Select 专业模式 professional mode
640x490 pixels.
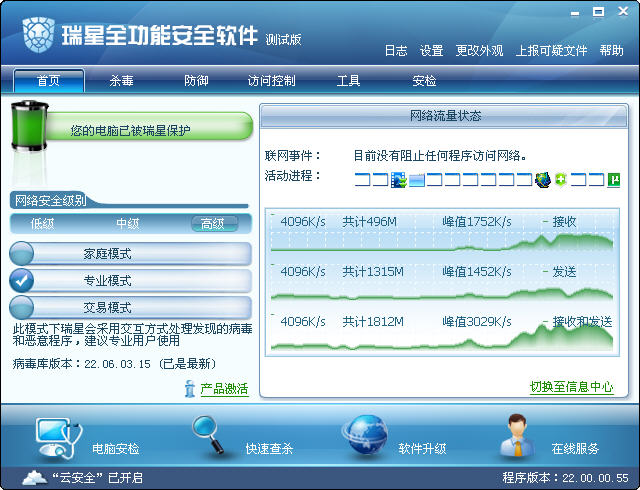click(x=130, y=280)
